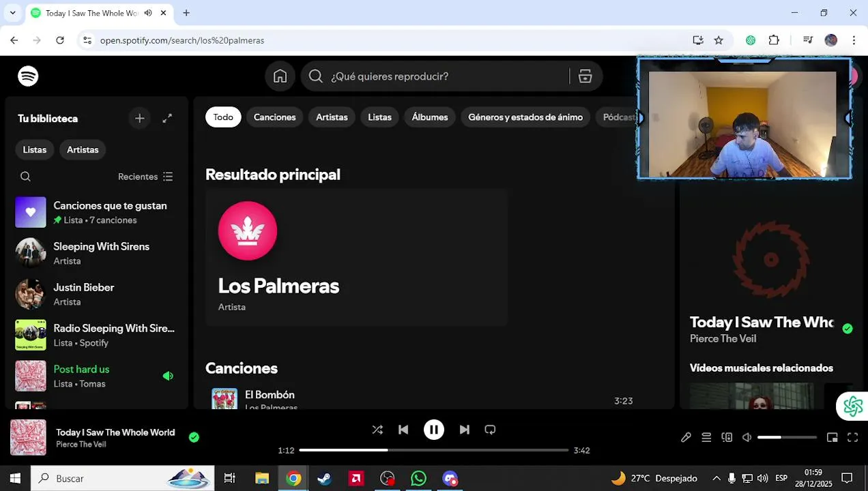Open connect to a device icon
This screenshot has height=491, width=868.
[727, 437]
